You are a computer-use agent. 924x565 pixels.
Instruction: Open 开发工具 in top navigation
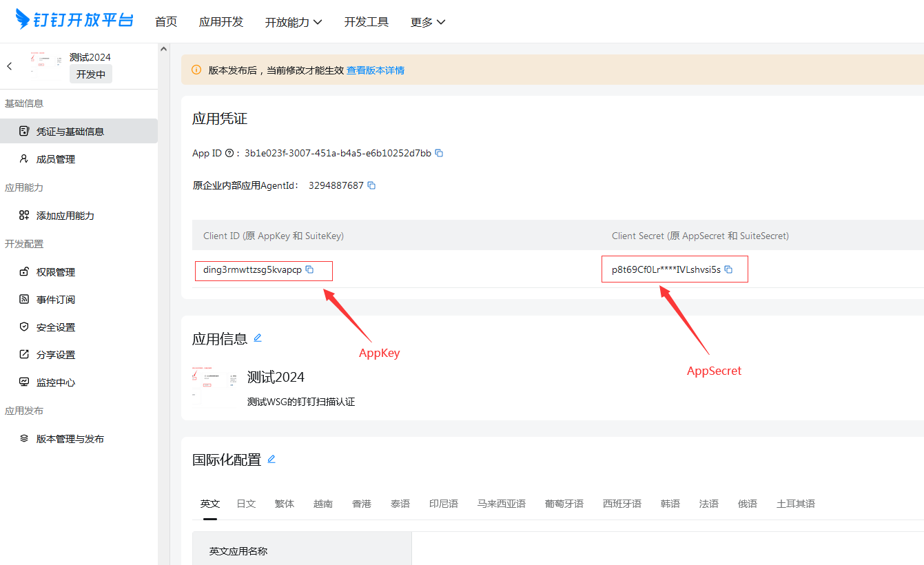tap(367, 22)
